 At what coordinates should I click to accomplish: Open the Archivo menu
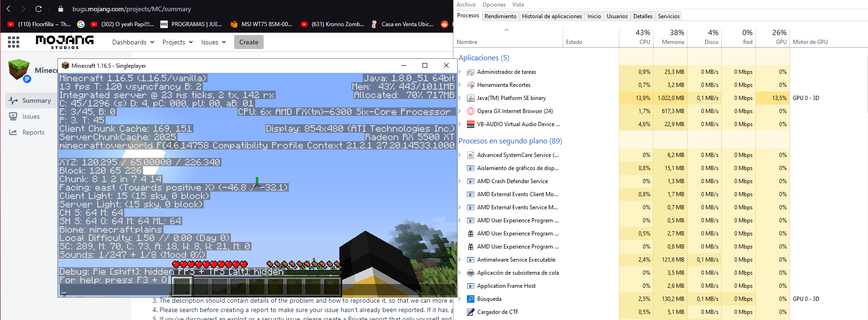point(466,5)
